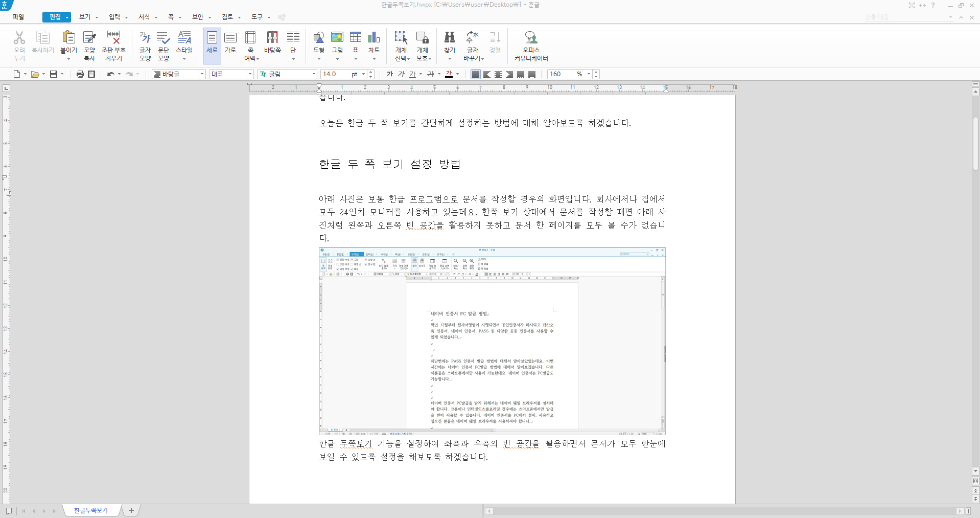The width and height of the screenshot is (980, 518).
Task: Click the Paste (붙이기) icon
Action: [x=68, y=38]
